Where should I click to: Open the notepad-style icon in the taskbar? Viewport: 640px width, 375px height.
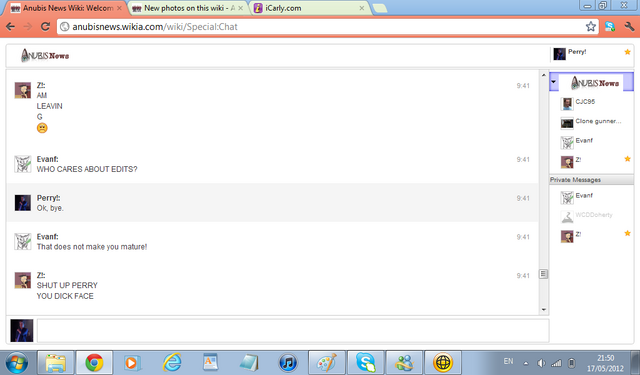tap(249, 362)
